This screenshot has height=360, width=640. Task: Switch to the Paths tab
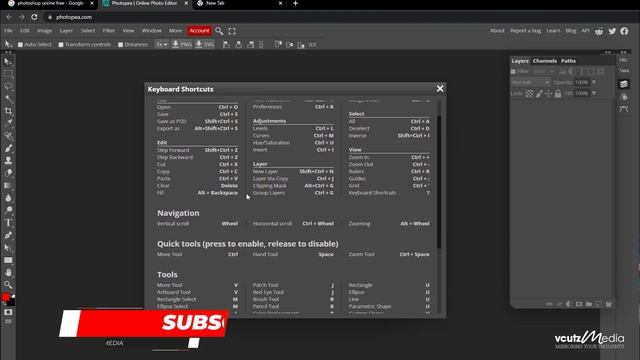click(x=568, y=61)
